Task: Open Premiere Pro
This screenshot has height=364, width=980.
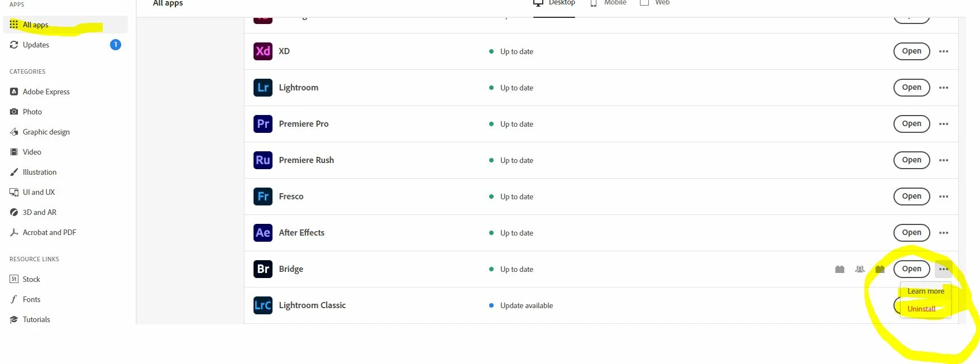Action: pyautogui.click(x=911, y=124)
